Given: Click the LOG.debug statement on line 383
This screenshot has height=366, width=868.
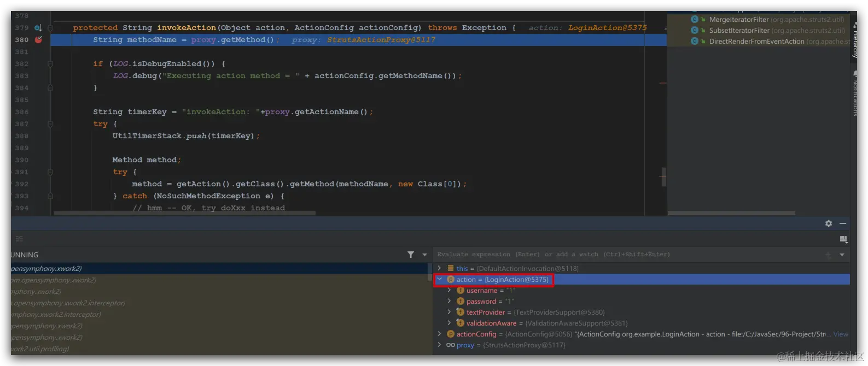Looking at the screenshot, I should tap(287, 76).
